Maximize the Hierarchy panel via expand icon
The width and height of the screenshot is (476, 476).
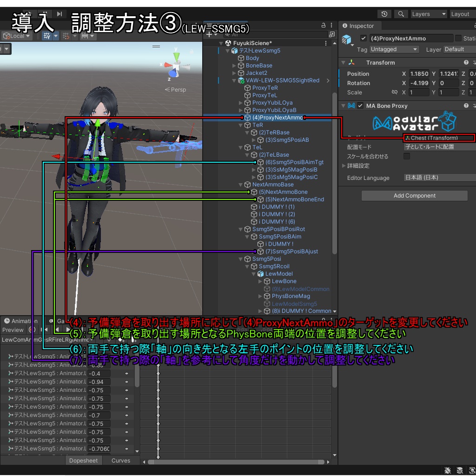pyautogui.click(x=332, y=34)
